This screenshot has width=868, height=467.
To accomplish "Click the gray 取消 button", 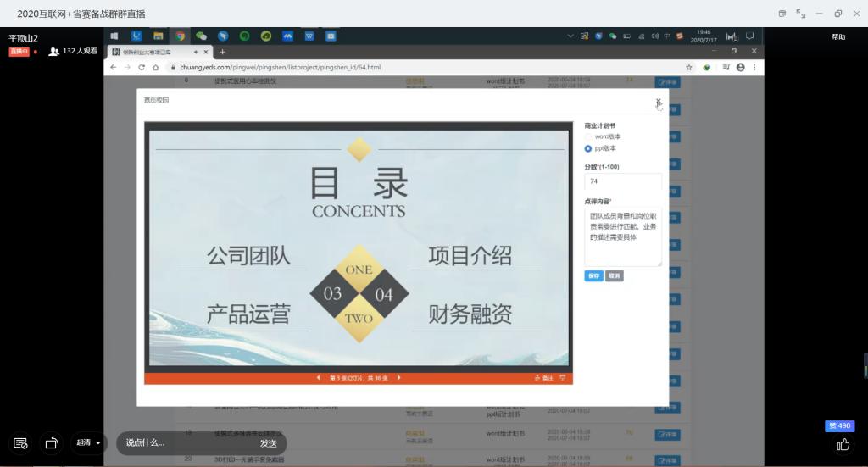I will coord(614,275).
